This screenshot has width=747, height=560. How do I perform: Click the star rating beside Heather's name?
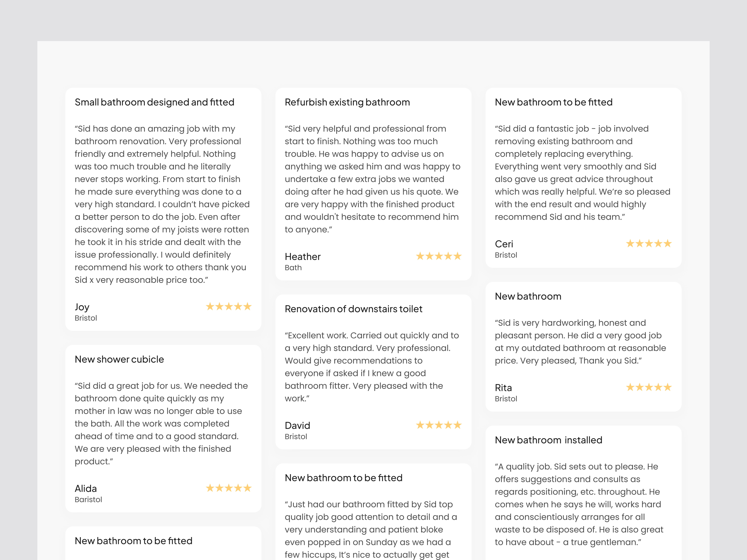point(439,256)
